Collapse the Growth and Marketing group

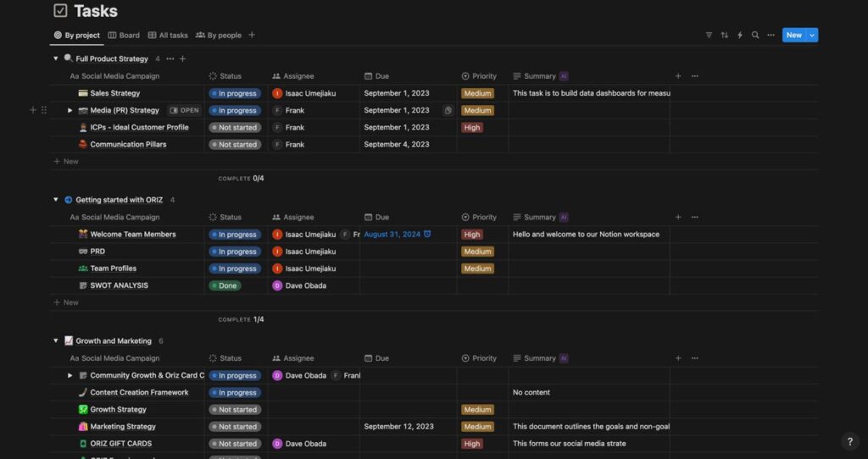point(55,340)
